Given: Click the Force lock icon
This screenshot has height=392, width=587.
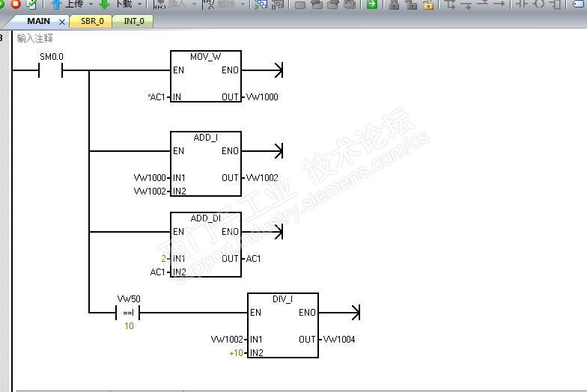Looking at the screenshot, I should coord(394,4).
